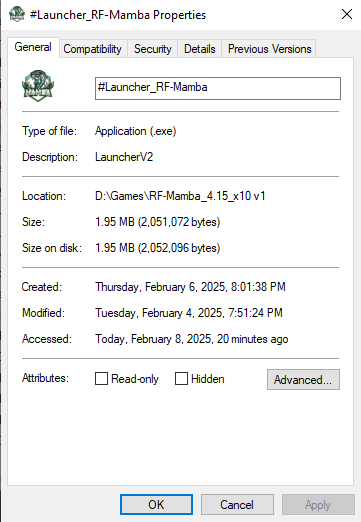Click the Created label
361x522 pixels.
tap(42, 287)
